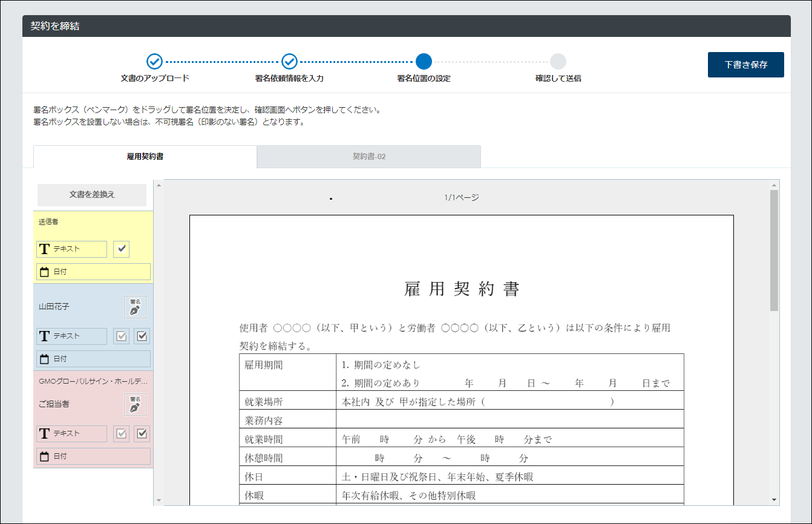Image resolution: width=812 pixels, height=524 pixels.
Task: Click the field panel scroll-down arrow
Action: pyautogui.click(x=159, y=500)
